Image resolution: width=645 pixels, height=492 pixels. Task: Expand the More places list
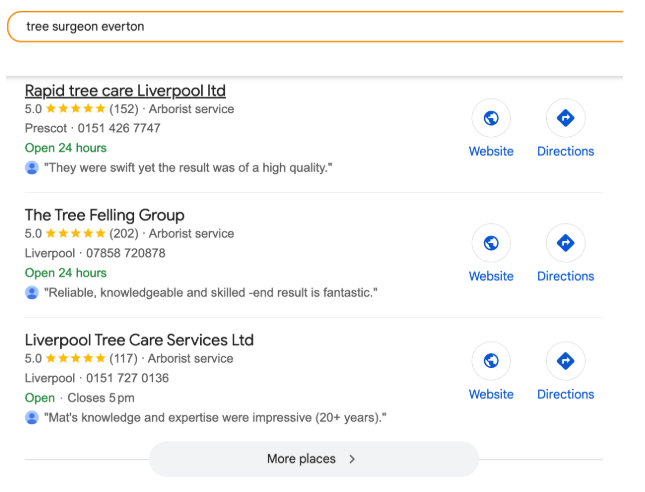pyautogui.click(x=301, y=459)
